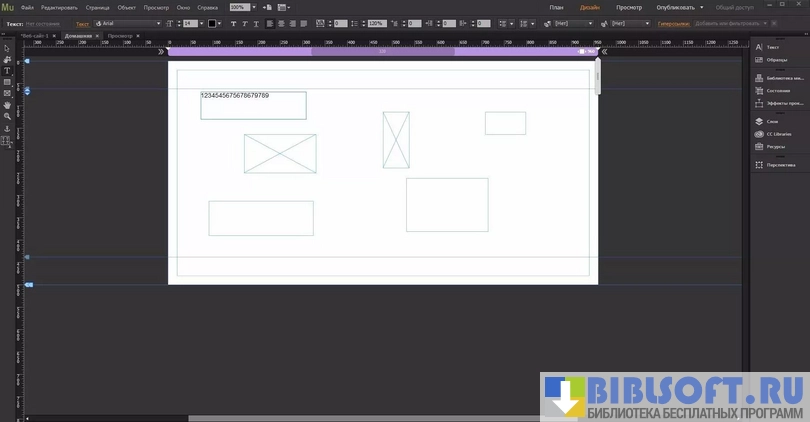Click the Гиперссылки link label
The image size is (810, 422).
673,23
